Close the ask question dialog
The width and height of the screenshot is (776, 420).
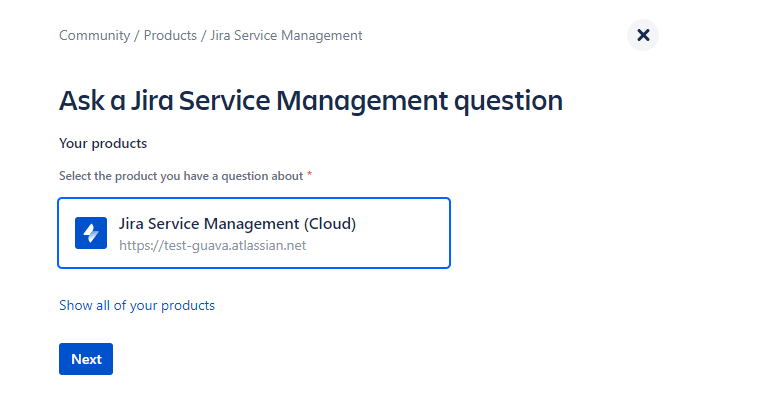642,35
